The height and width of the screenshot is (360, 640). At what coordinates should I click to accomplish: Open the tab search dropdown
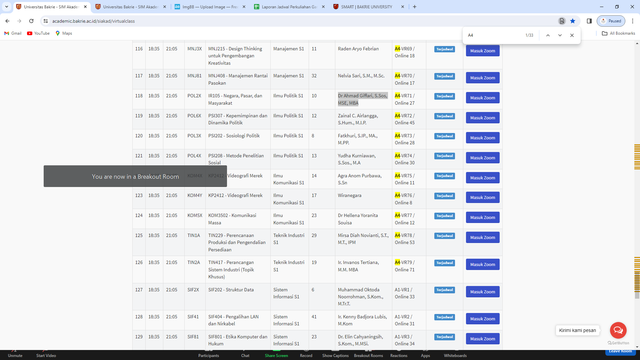click(7, 7)
